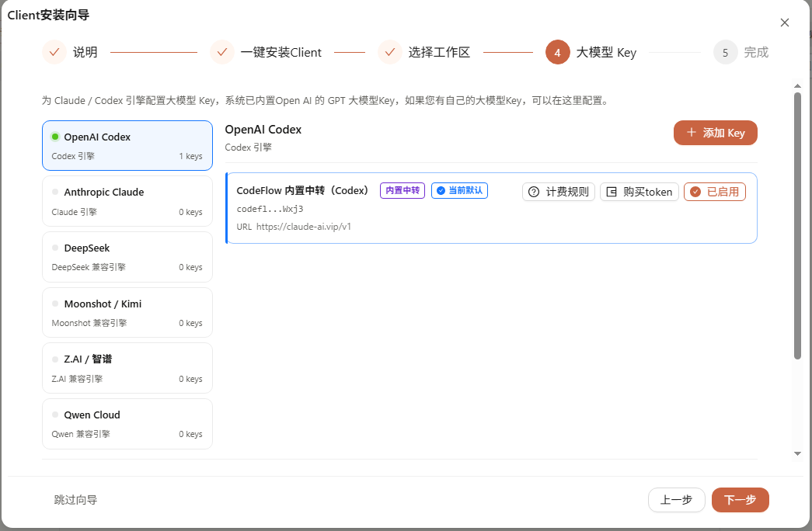Proceed with 下一步
This screenshot has height=531, width=812.
click(740, 500)
